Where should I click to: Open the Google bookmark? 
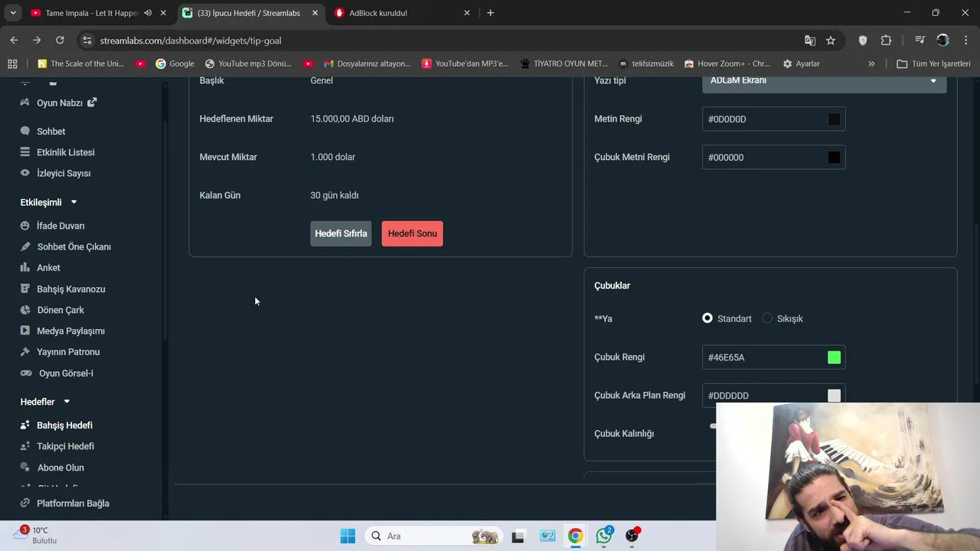pyautogui.click(x=175, y=64)
